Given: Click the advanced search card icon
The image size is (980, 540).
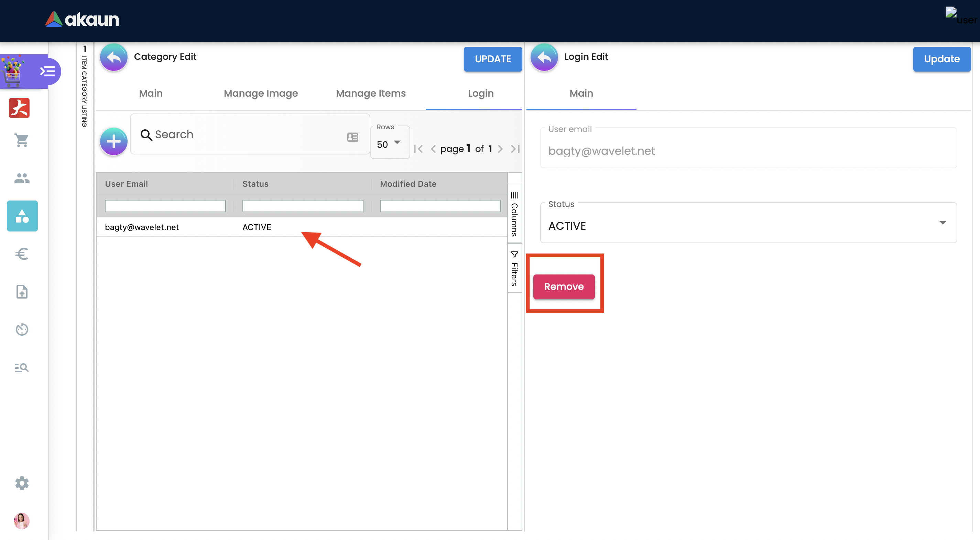Looking at the screenshot, I should tap(353, 137).
